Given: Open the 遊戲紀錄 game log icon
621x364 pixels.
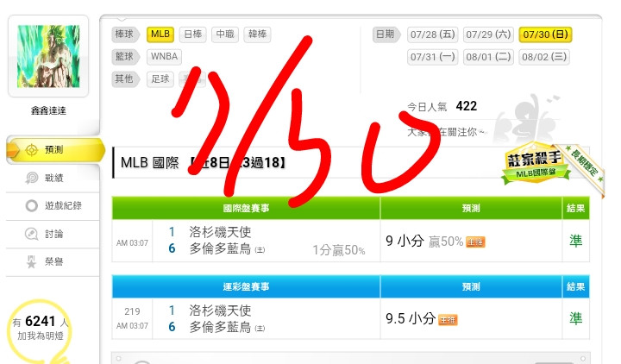Looking at the screenshot, I should point(32,205).
